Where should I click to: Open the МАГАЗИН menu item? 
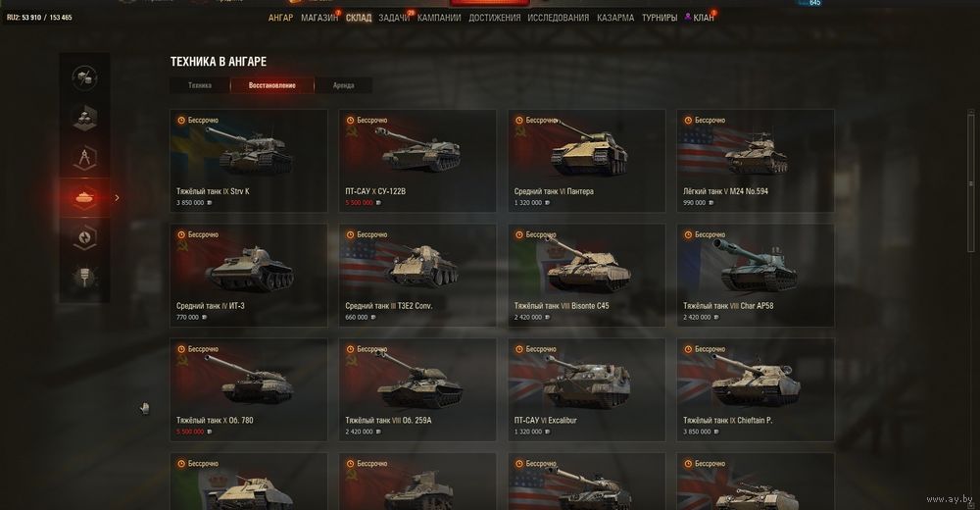(x=319, y=18)
